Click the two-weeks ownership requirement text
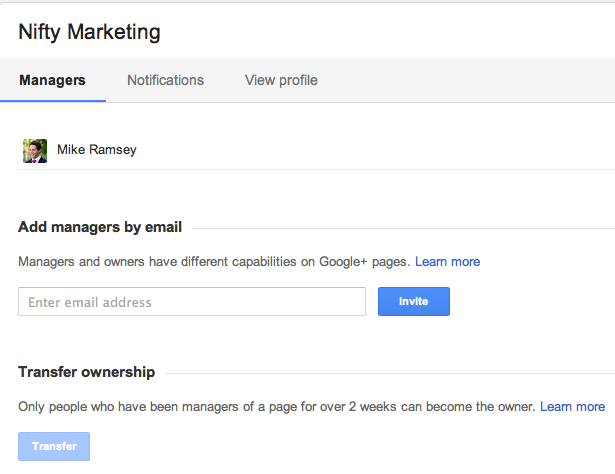Viewport: 615px width, 474px height. click(x=276, y=407)
